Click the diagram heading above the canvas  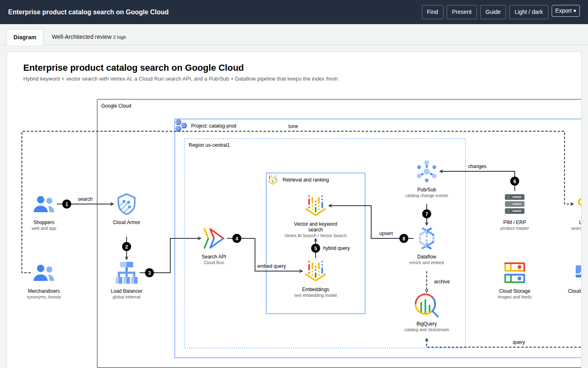[x=134, y=68]
